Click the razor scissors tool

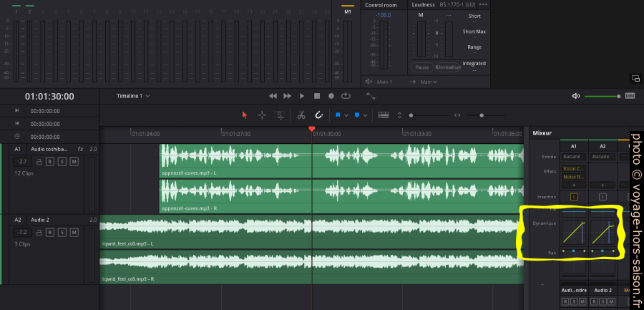[x=301, y=115]
